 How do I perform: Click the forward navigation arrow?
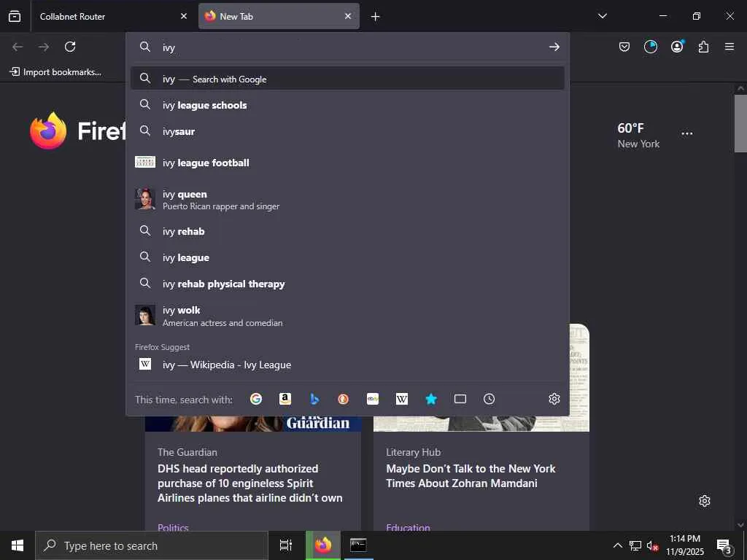[44, 47]
